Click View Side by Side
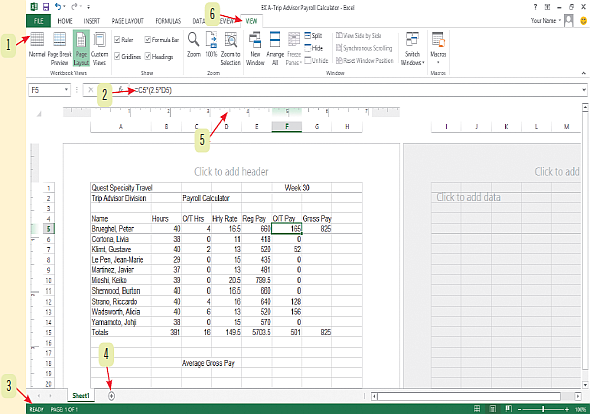Image resolution: width=590 pixels, height=414 pixels. coord(359,36)
